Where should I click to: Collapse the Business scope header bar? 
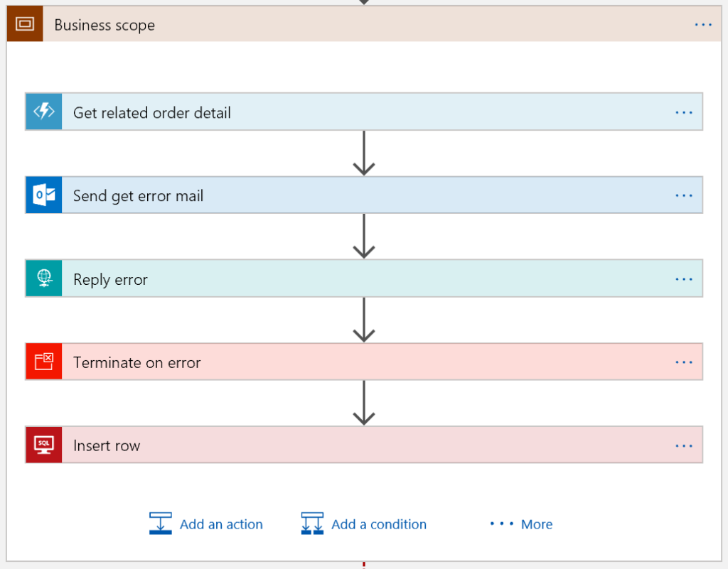pyautogui.click(x=364, y=23)
